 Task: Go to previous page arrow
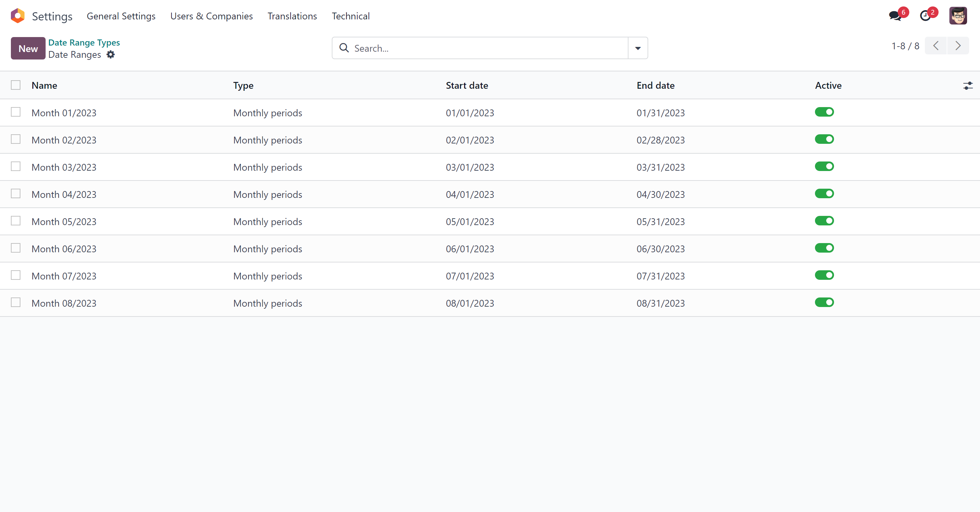(x=936, y=46)
